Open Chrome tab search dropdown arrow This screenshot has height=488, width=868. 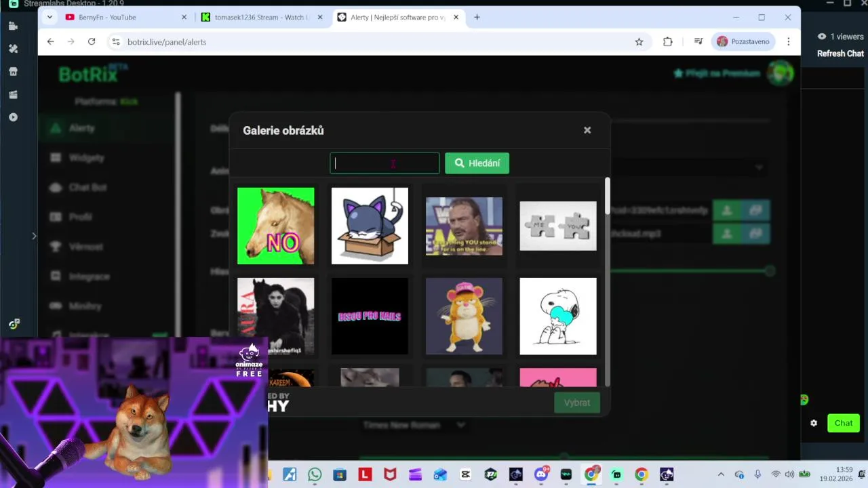click(x=50, y=17)
